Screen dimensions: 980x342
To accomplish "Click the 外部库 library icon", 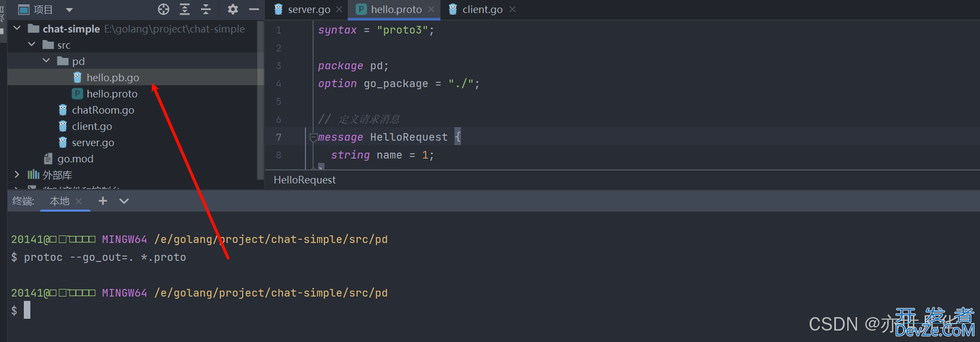I will pyautogui.click(x=34, y=174).
